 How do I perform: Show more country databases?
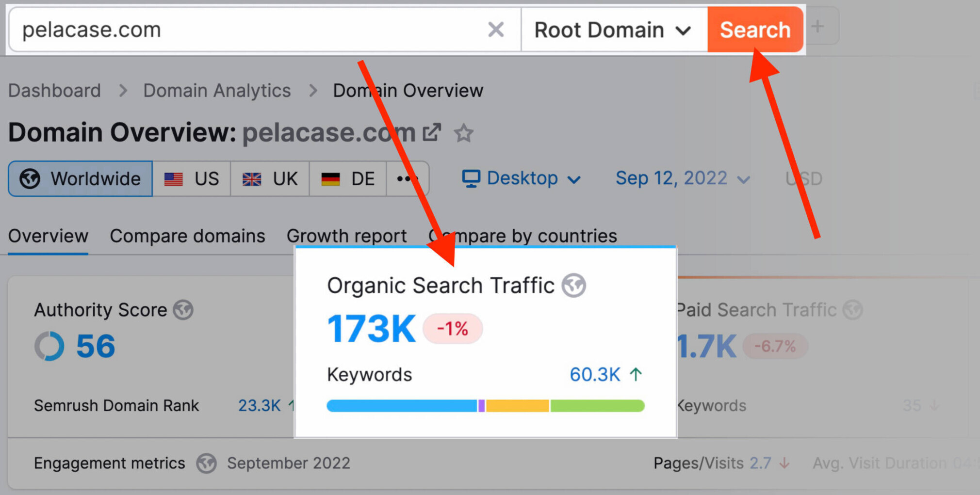408,179
